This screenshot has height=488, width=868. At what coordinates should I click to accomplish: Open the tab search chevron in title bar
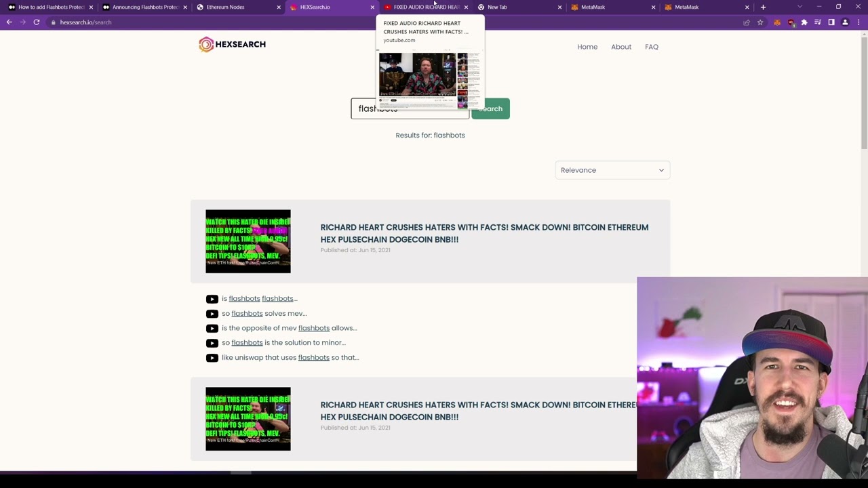(800, 7)
